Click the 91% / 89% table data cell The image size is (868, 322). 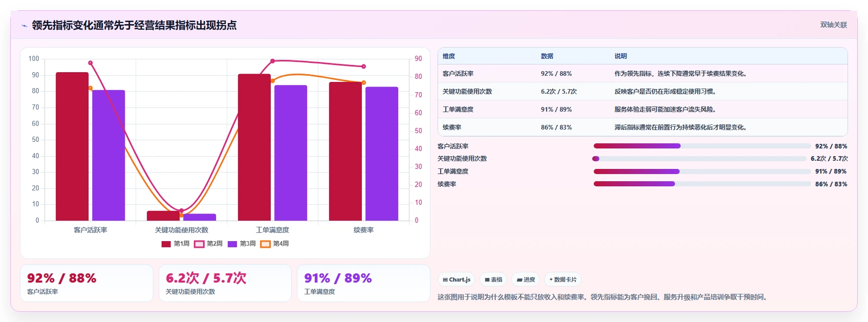click(556, 110)
